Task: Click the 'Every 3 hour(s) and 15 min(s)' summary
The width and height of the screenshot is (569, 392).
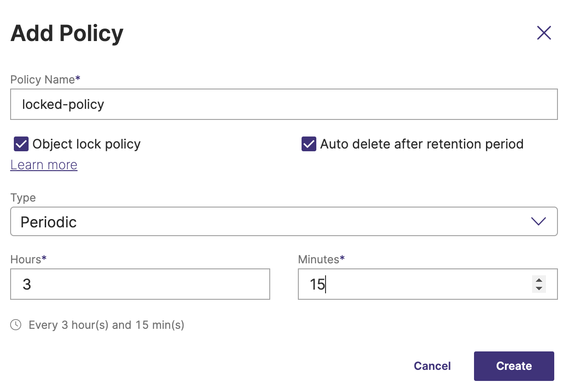Action: pos(106,325)
